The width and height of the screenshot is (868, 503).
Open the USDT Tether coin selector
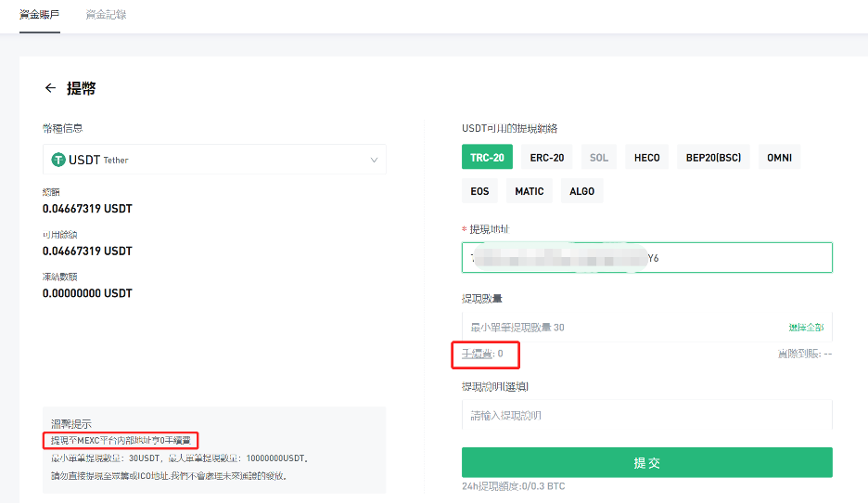[213, 160]
